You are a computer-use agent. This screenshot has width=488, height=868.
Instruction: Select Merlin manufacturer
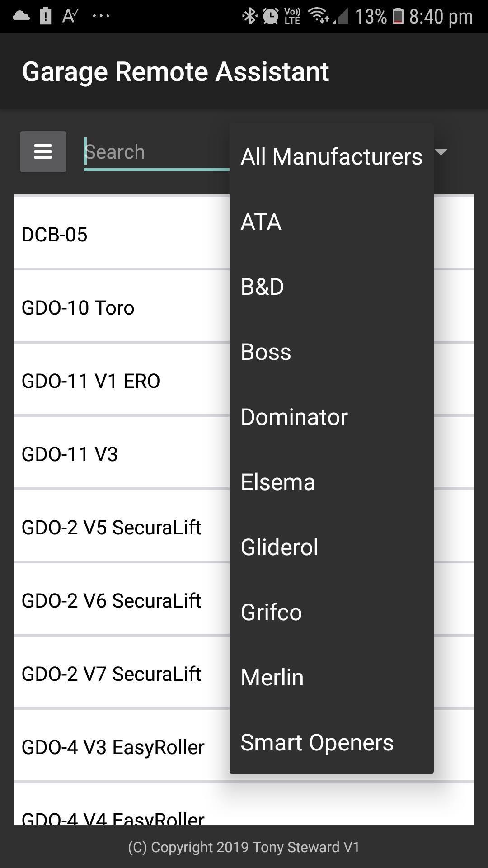331,677
